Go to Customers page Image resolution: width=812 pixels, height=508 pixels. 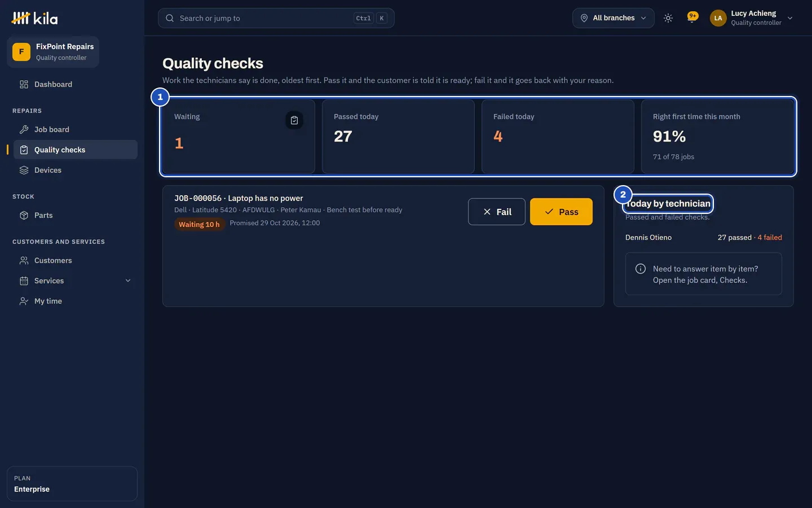76,261
